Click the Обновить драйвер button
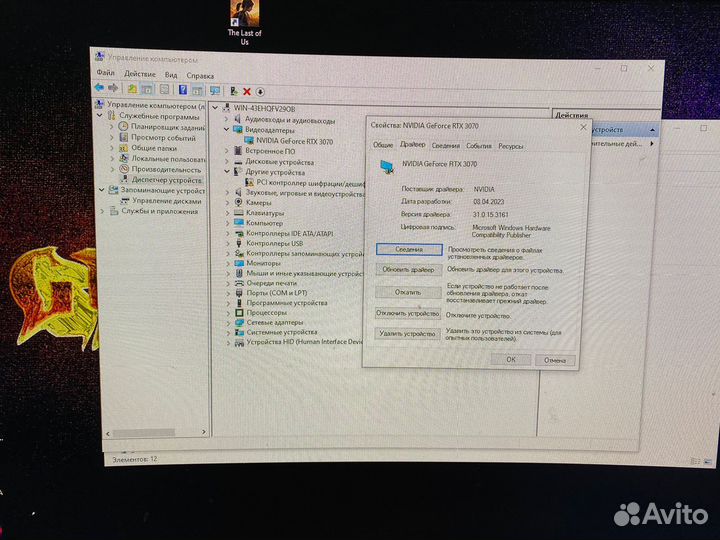The image size is (720, 540). coord(409,270)
